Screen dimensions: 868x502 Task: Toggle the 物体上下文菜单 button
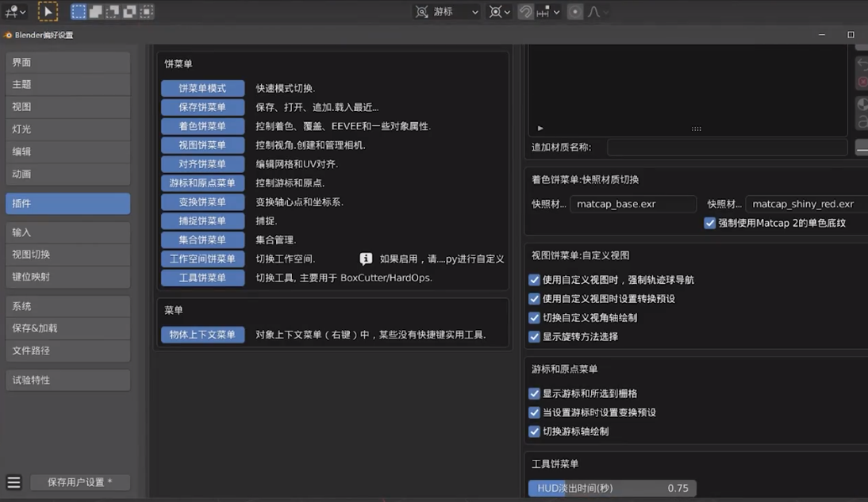point(202,335)
